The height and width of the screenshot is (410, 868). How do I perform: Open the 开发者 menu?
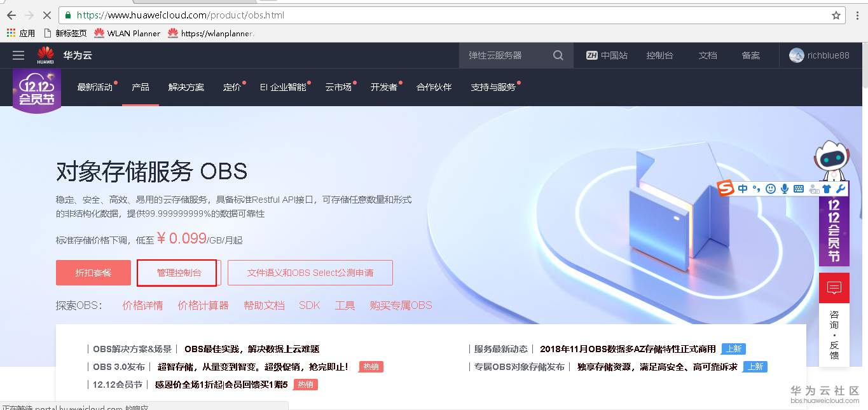[x=384, y=87]
